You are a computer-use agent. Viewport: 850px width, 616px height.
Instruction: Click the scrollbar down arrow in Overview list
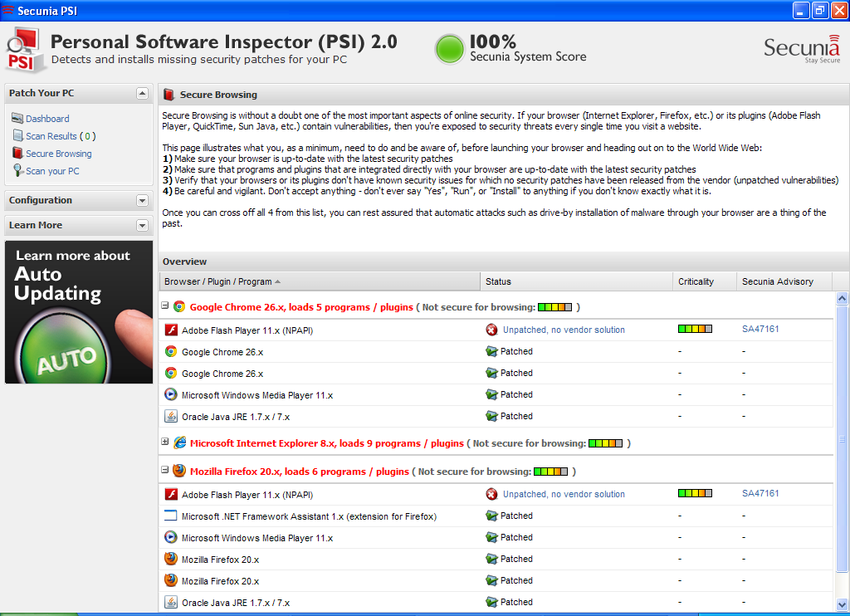pyautogui.click(x=842, y=604)
